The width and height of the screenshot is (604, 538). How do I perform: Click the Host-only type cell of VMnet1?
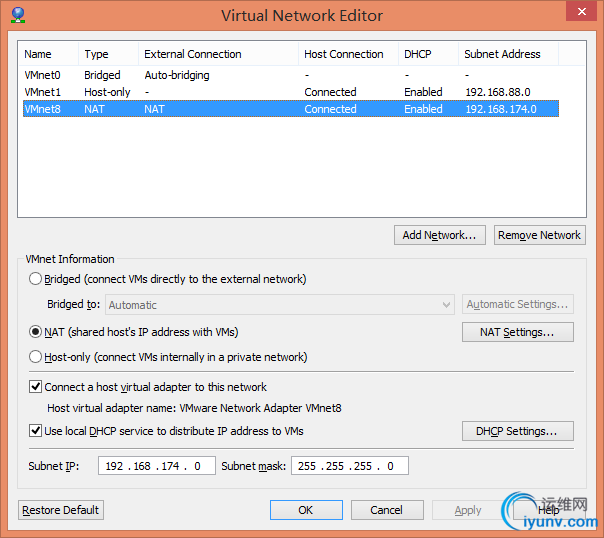(107, 92)
